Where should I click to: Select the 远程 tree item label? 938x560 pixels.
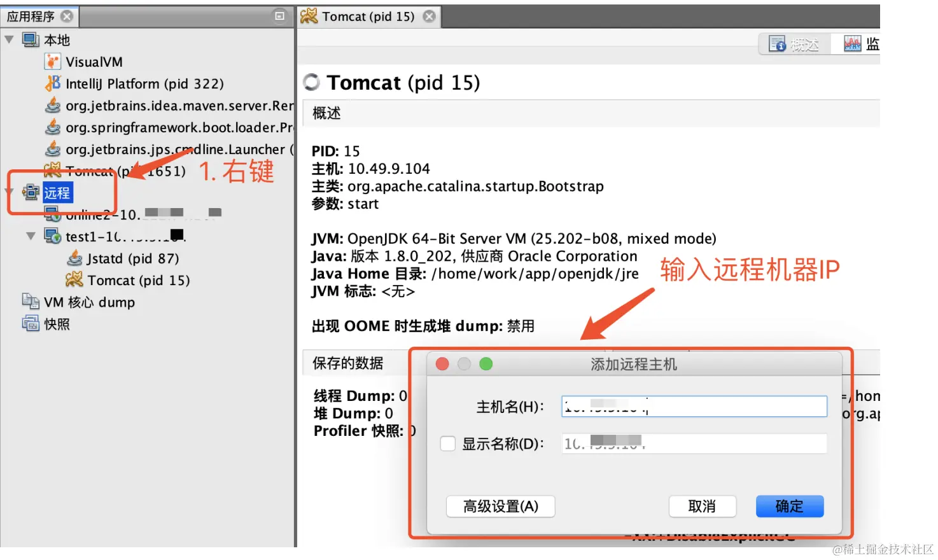[x=57, y=193]
